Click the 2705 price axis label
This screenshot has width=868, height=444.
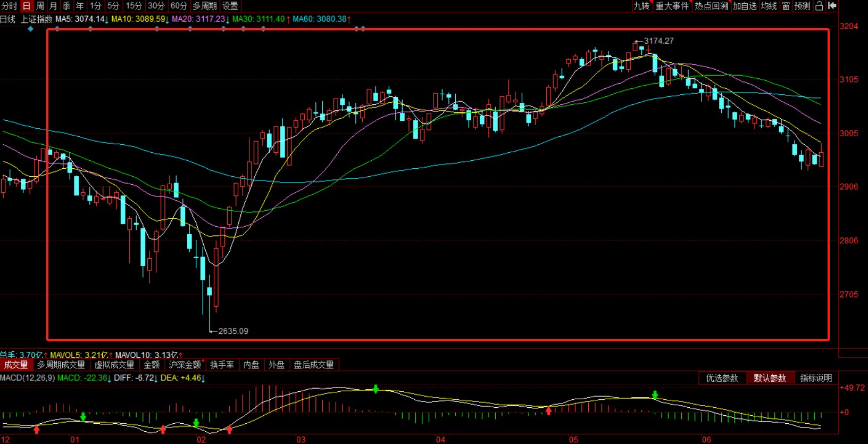(x=849, y=294)
